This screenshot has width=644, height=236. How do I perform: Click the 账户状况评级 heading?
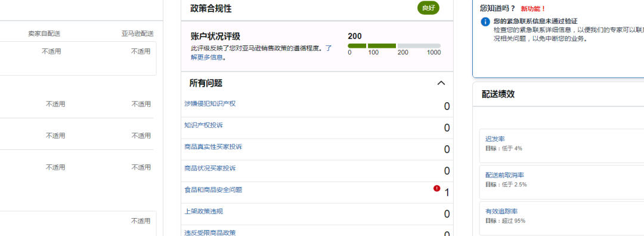216,36
